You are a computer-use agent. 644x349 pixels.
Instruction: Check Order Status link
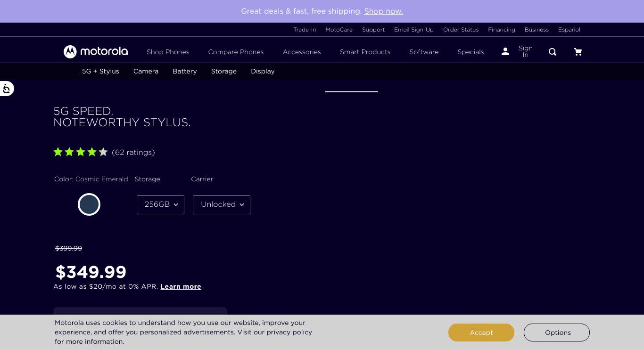(461, 30)
